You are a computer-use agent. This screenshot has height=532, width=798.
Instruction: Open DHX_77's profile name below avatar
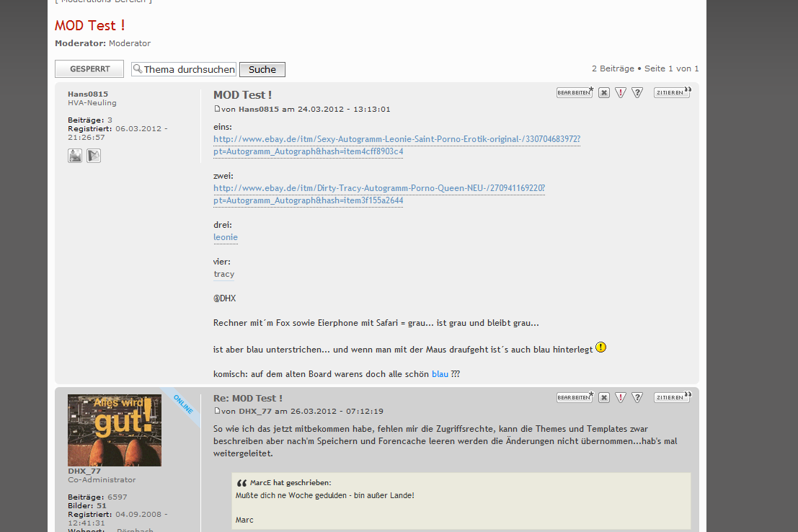tap(84, 471)
